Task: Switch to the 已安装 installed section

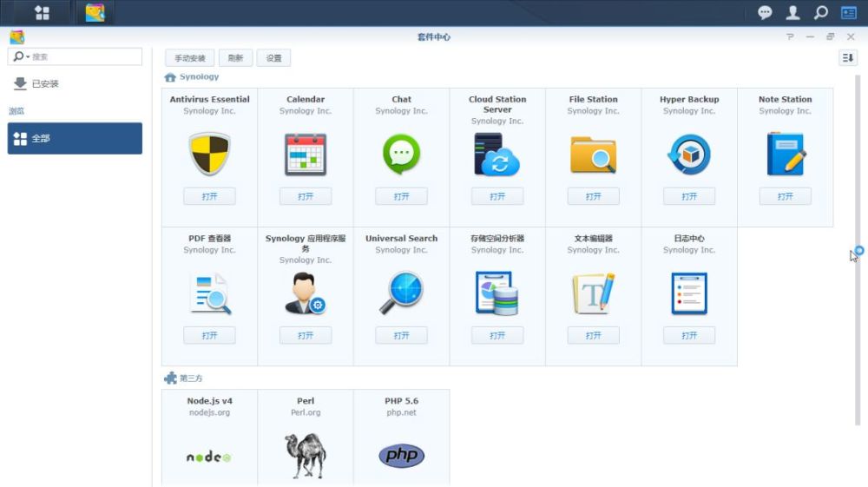Action: pyautogui.click(x=45, y=84)
